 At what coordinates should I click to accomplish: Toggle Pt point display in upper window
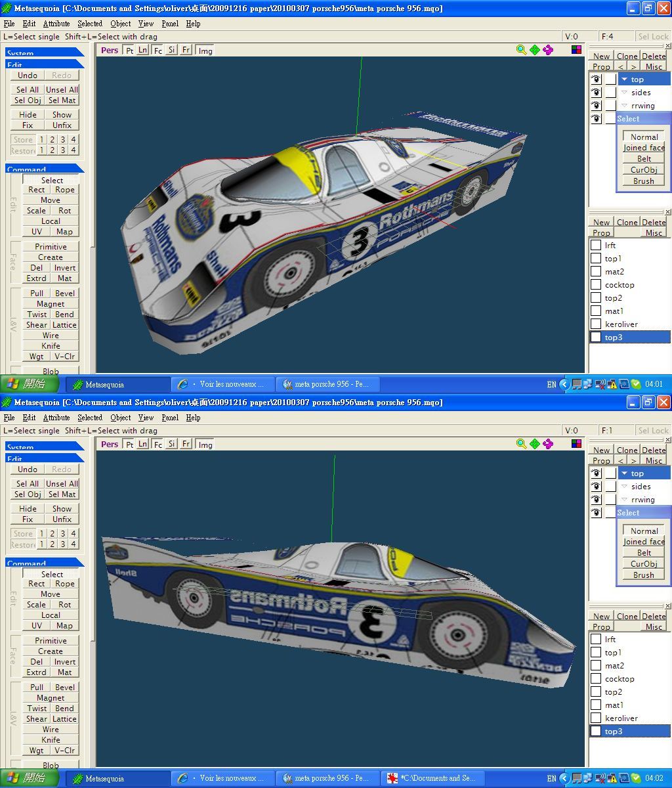tap(129, 51)
